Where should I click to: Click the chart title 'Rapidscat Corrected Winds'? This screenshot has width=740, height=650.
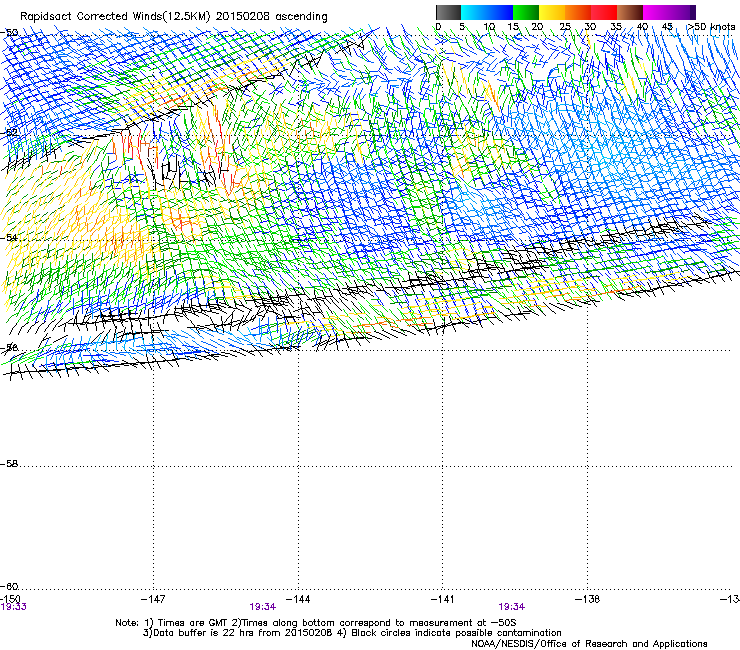click(x=91, y=16)
